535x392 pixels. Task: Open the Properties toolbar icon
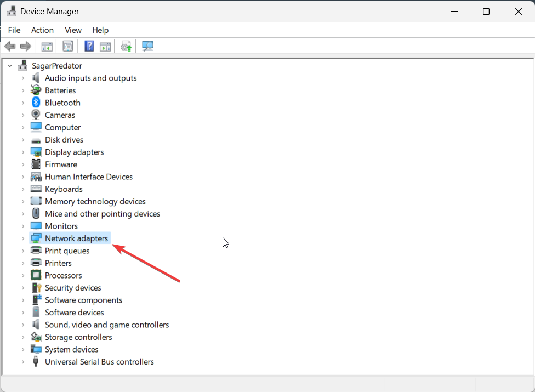click(x=68, y=46)
